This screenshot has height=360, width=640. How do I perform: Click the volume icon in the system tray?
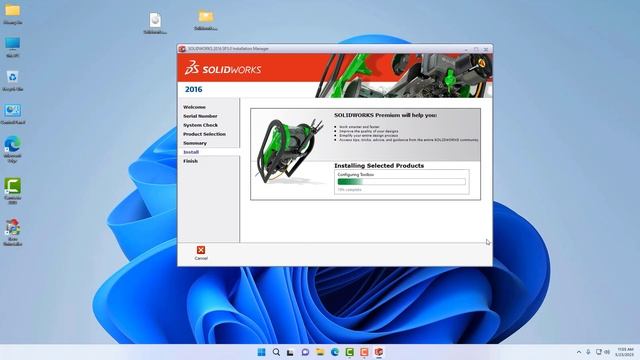607,352
